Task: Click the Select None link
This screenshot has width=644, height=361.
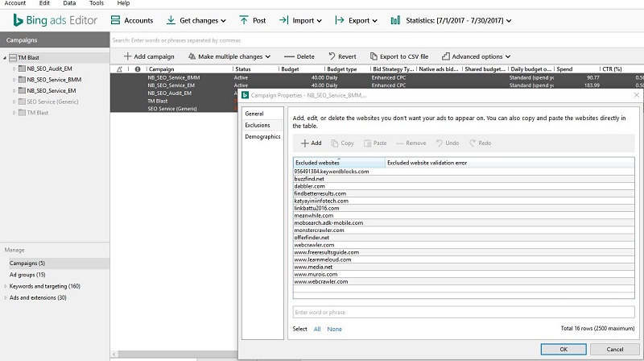Action: (334, 329)
